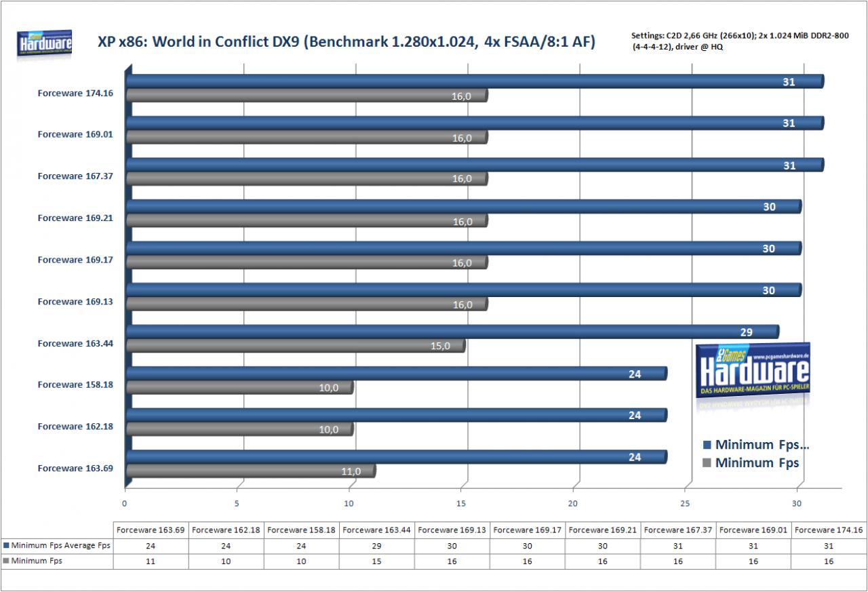Click the '11,0' data label on the gray bar
868x592 pixels.
[x=351, y=471]
